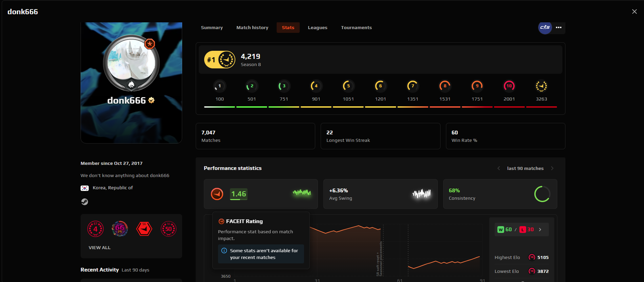644x282 pixels.
Task: Open the GG achievement badge
Action: pyautogui.click(x=120, y=229)
